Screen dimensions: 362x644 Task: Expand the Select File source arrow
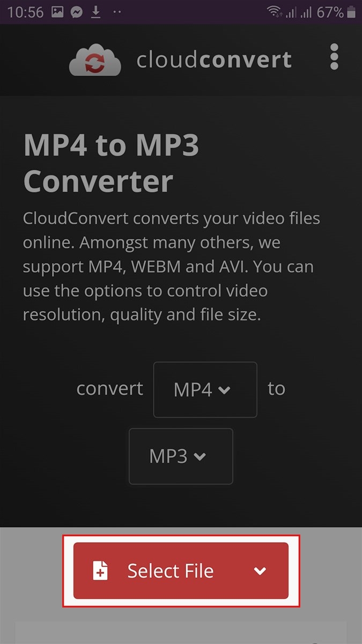[x=260, y=571]
